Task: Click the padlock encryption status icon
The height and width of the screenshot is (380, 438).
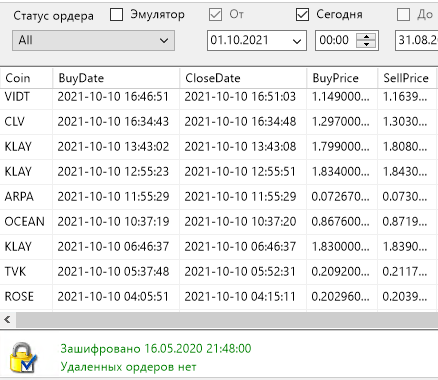Action: pyautogui.click(x=23, y=357)
